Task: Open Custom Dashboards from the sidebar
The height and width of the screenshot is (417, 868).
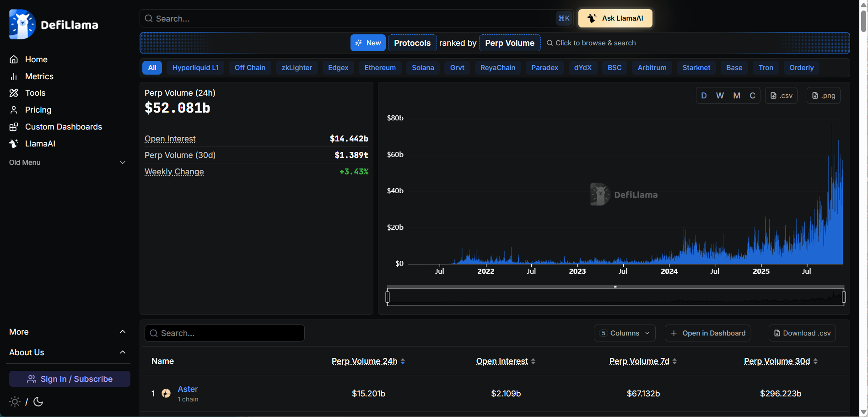Action: point(14,127)
